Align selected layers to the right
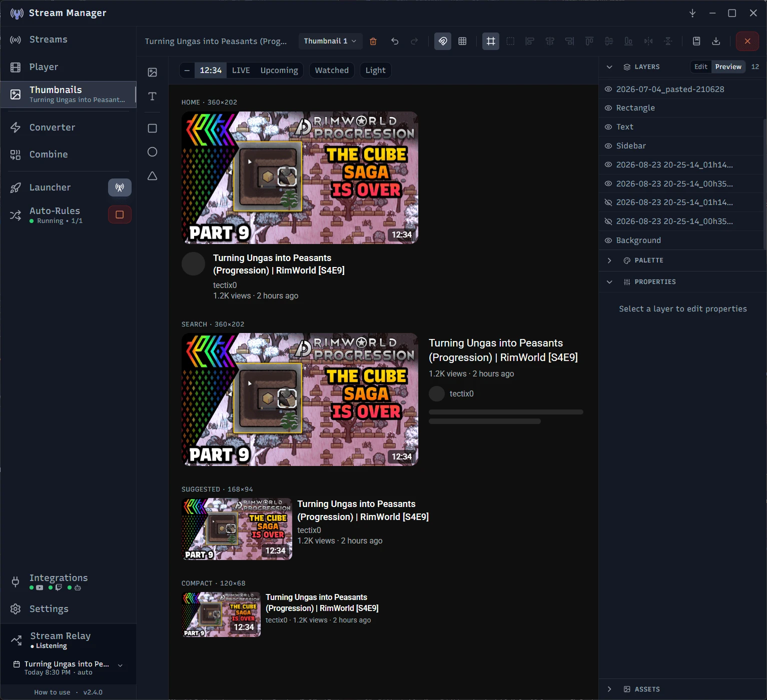This screenshot has width=767, height=700. click(569, 41)
